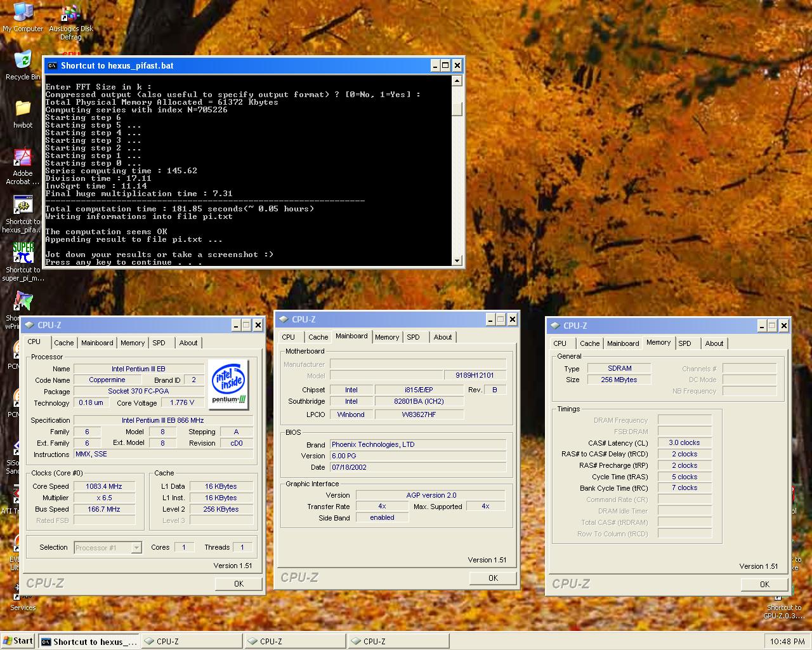Screen dimensions: 812x650
Task: Switch to Mainboard tab in left CPU-Z
Action: pyautogui.click(x=97, y=343)
